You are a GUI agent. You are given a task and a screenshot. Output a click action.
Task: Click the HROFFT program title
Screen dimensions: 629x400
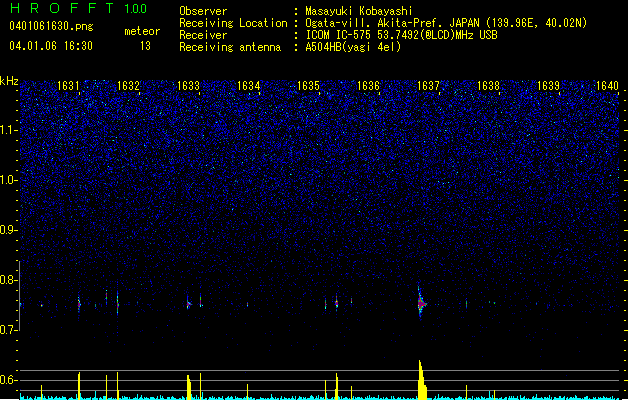point(62,8)
